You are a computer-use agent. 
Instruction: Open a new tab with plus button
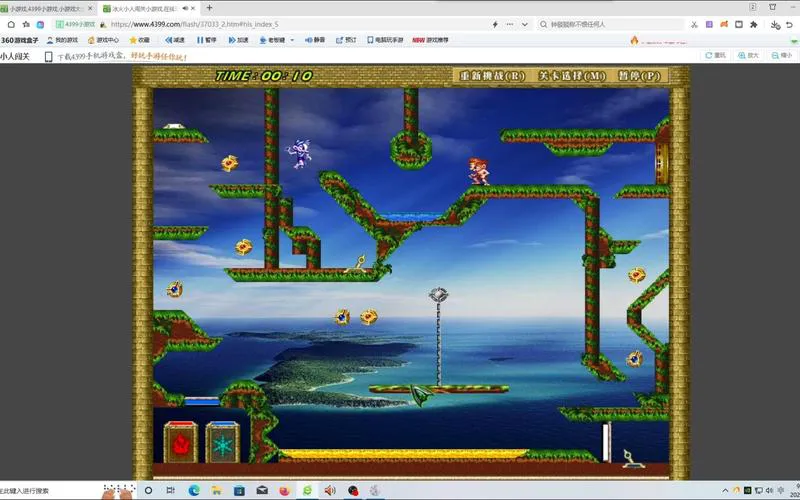[x=209, y=8]
